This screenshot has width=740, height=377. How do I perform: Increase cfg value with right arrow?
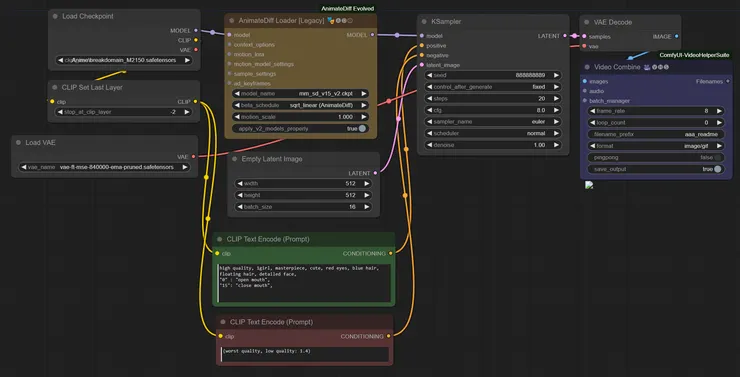(556, 110)
